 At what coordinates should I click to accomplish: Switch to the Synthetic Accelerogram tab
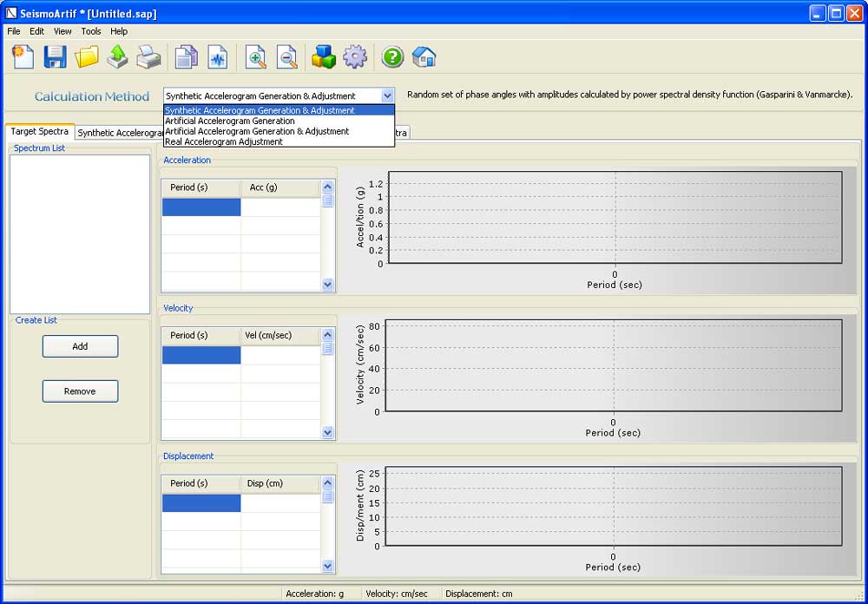119,133
